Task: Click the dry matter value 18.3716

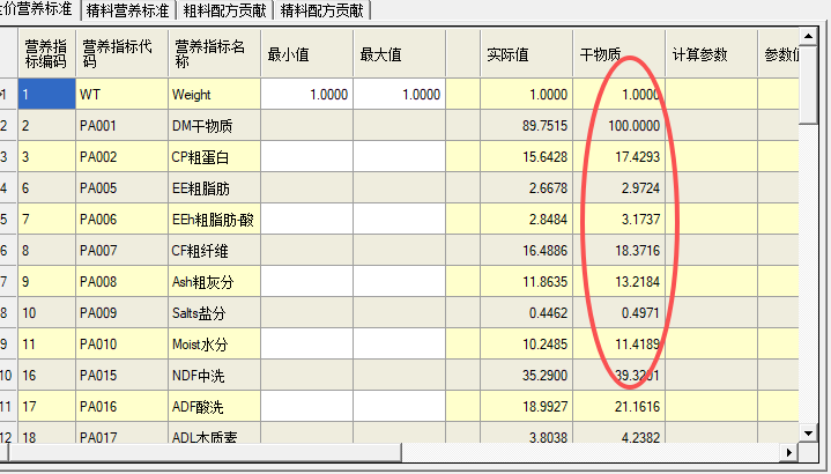Action: (637, 250)
